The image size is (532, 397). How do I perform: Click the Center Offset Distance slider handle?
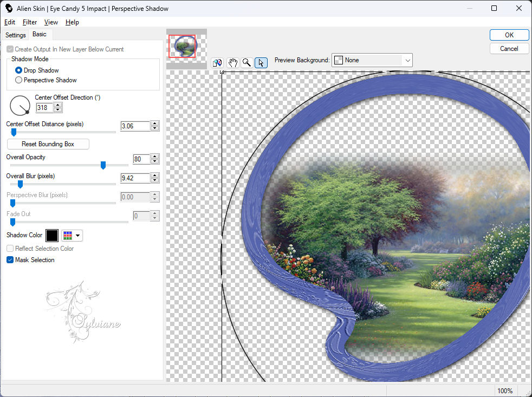point(14,132)
